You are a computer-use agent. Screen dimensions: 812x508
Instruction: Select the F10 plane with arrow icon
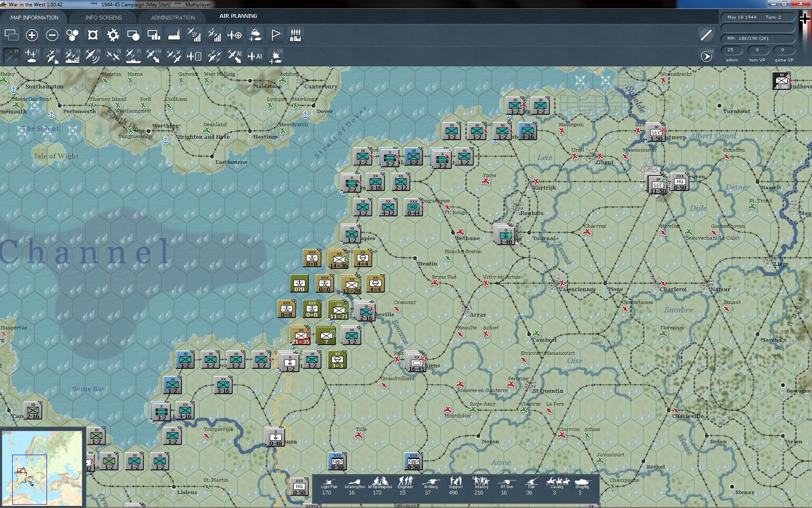coord(154,56)
